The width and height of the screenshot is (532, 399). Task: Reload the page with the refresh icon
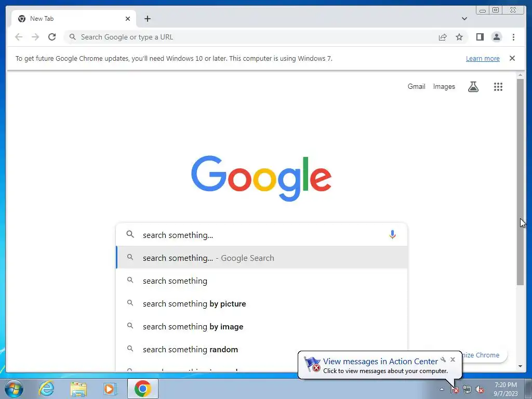point(52,37)
